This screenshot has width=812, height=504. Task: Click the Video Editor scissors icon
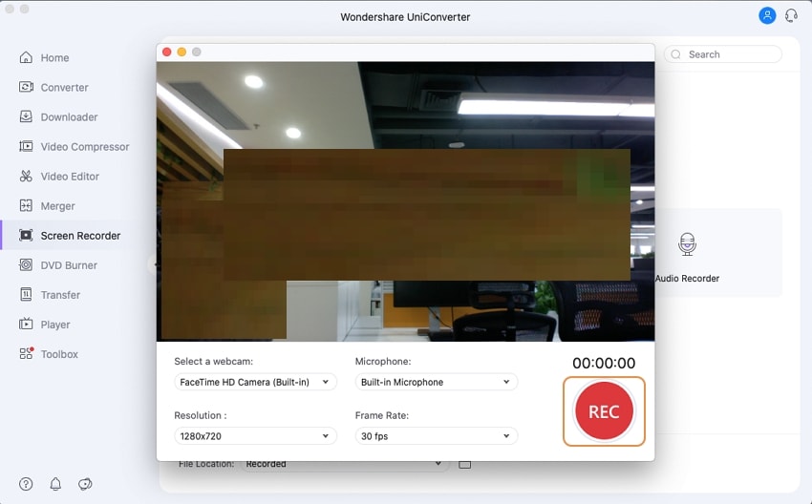click(26, 176)
